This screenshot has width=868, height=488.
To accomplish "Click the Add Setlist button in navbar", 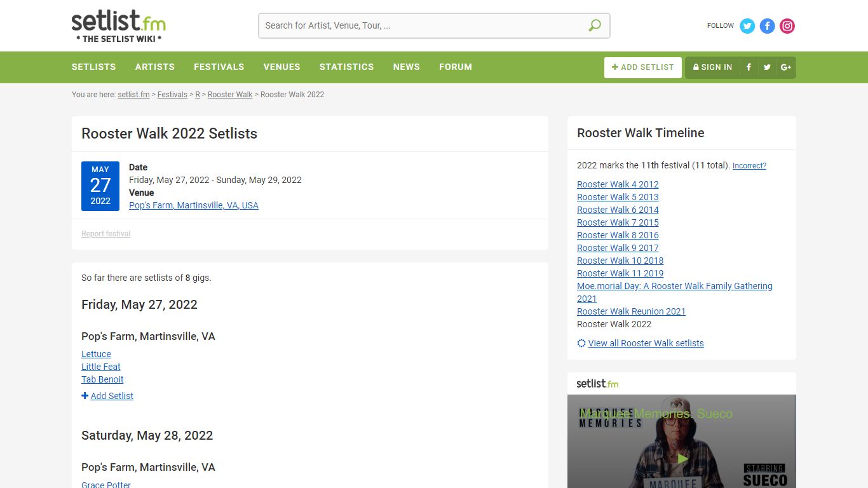I will (x=643, y=67).
